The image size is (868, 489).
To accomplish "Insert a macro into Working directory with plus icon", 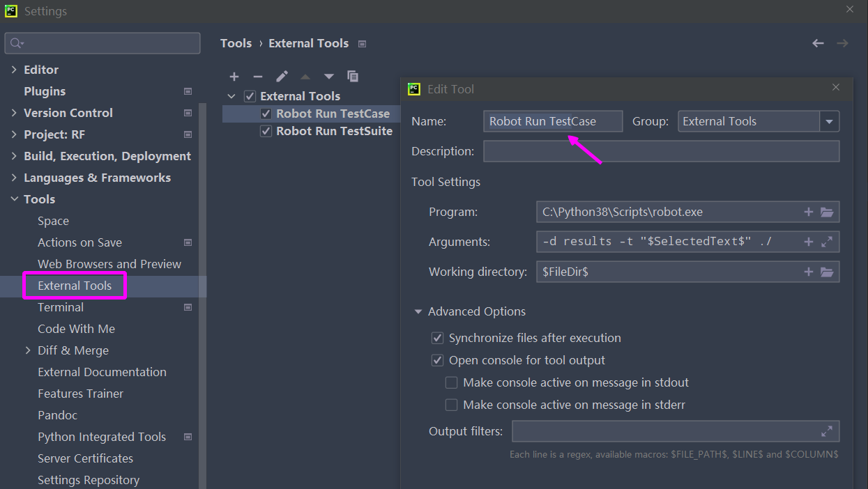I will point(808,272).
